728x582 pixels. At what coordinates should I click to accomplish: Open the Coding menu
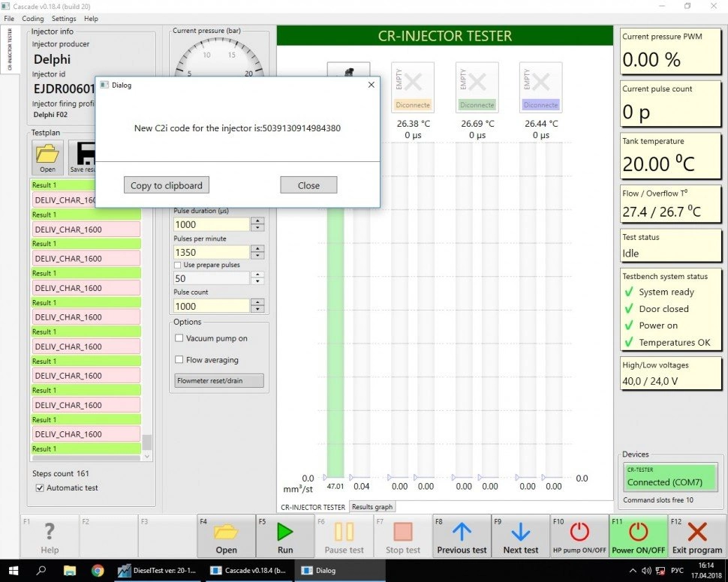click(32, 19)
